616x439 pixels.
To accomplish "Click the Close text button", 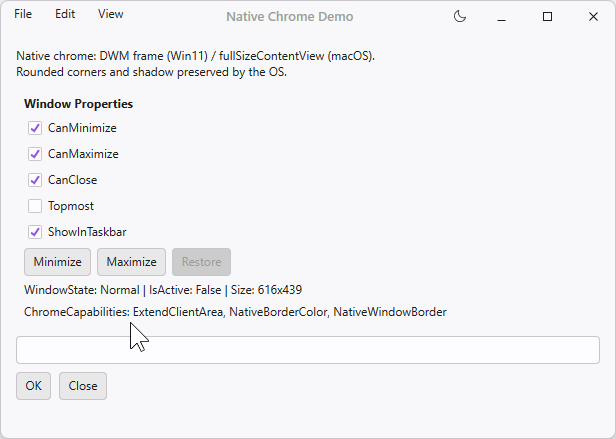I will coord(83,386).
